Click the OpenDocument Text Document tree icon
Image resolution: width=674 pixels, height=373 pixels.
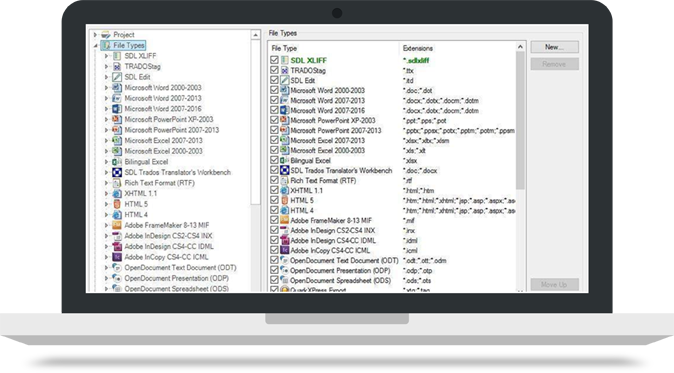coord(117,268)
